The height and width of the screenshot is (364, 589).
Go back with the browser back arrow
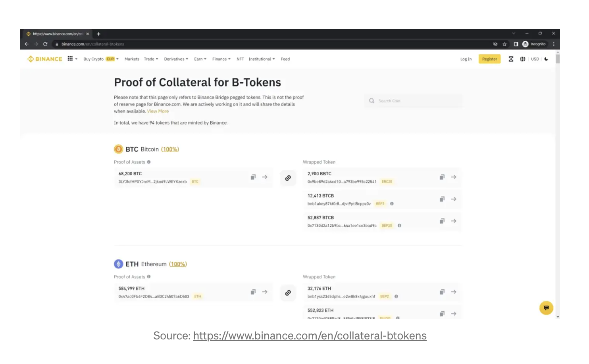(x=27, y=44)
